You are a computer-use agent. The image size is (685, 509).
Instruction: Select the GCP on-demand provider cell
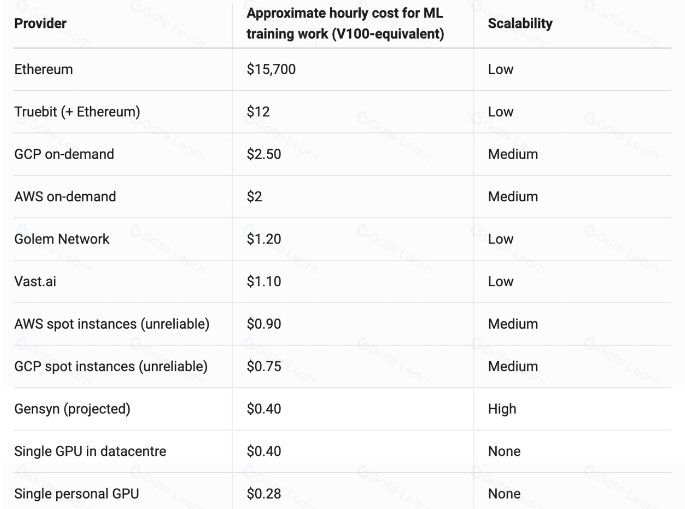tap(64, 154)
